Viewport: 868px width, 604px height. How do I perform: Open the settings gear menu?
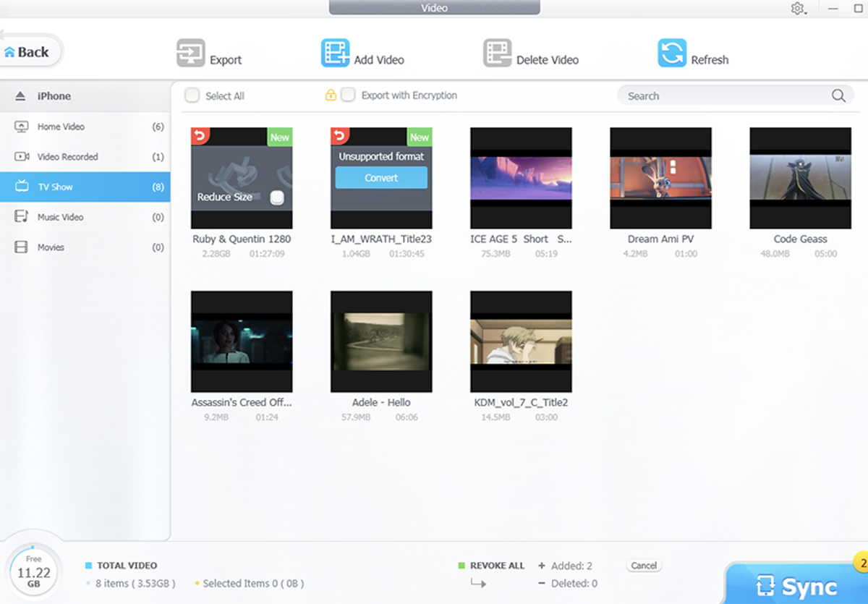[x=798, y=8]
